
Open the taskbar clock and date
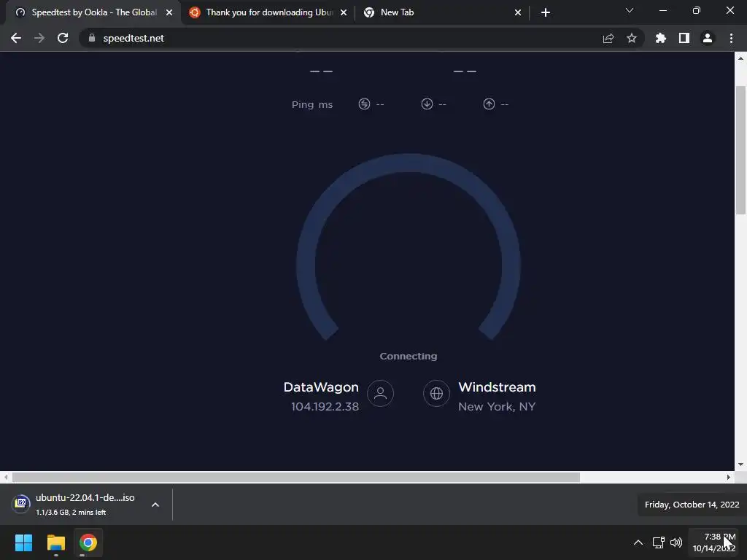click(713, 542)
